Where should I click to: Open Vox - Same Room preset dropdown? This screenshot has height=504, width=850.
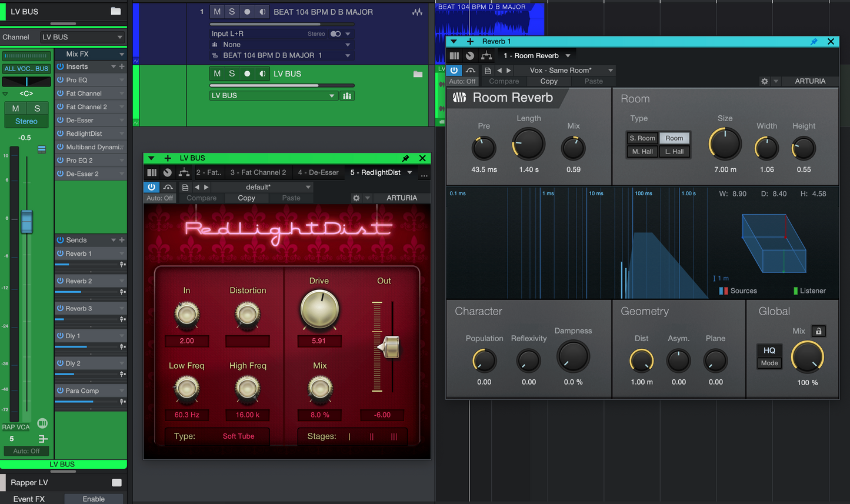tap(565, 71)
